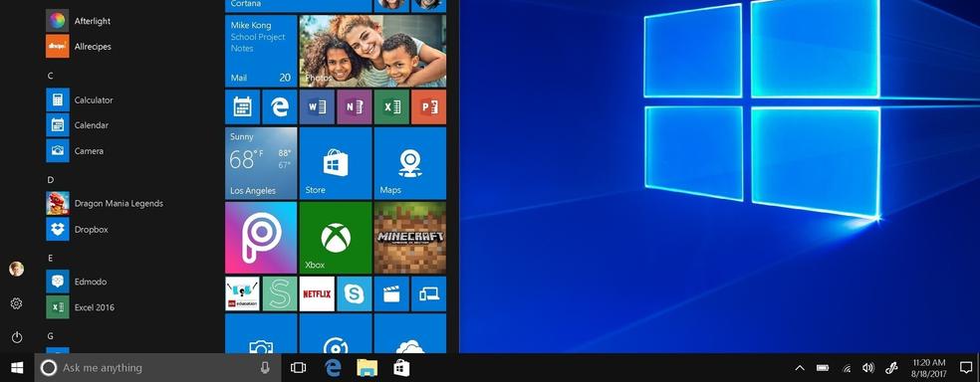Launch Edge from the taskbar
This screenshot has width=980, height=382.
point(333,368)
